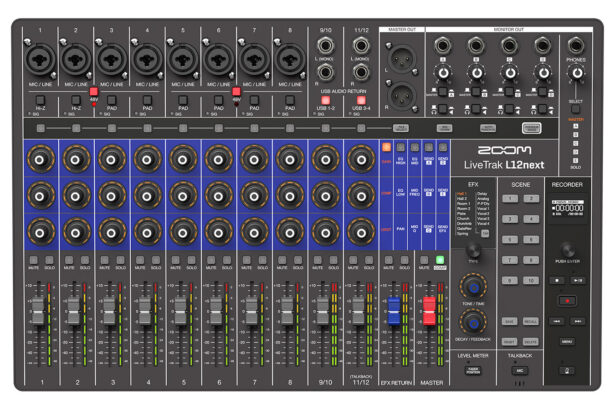Click the MONITOR OUT A output jack
615x410 pixels.
(x=443, y=46)
